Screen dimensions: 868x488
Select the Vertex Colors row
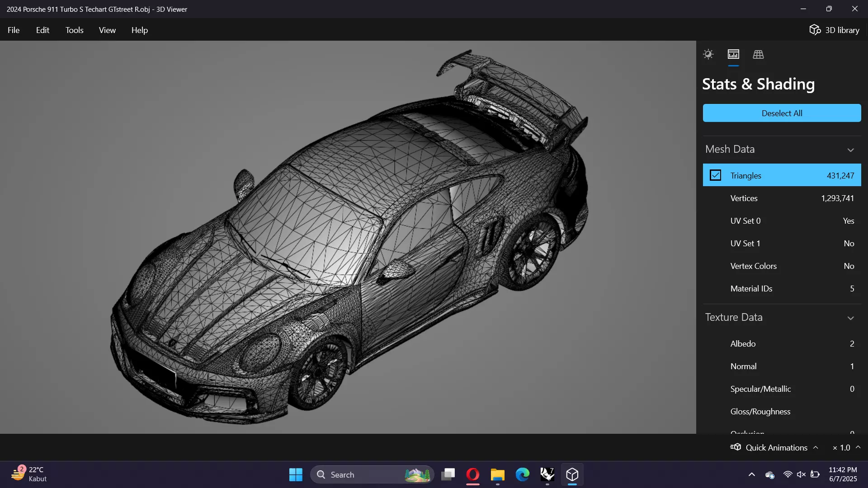782,266
